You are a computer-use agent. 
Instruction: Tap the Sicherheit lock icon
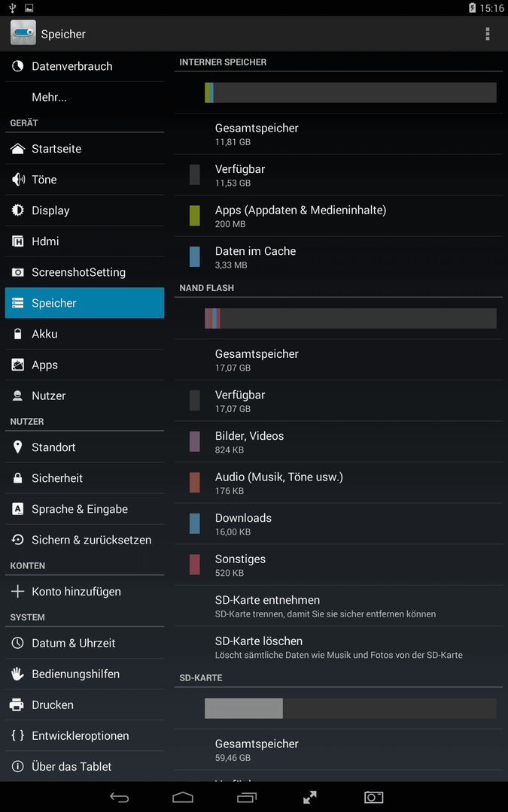17,478
